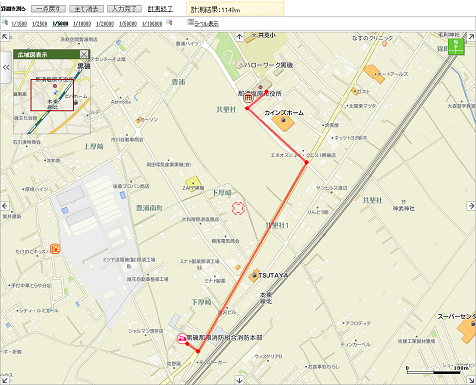Pan map to the upper-left with corner arrow
The height and width of the screenshot is (385, 476).
[4, 37]
